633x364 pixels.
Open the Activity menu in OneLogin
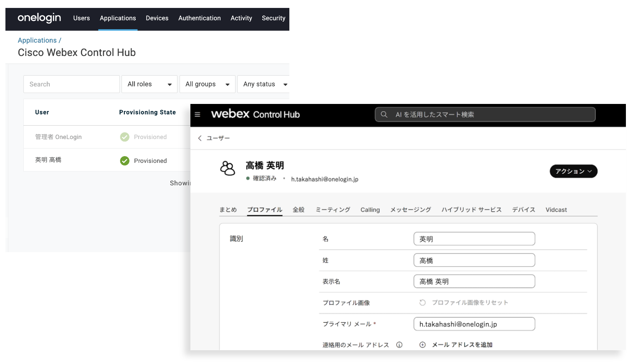[x=241, y=18]
